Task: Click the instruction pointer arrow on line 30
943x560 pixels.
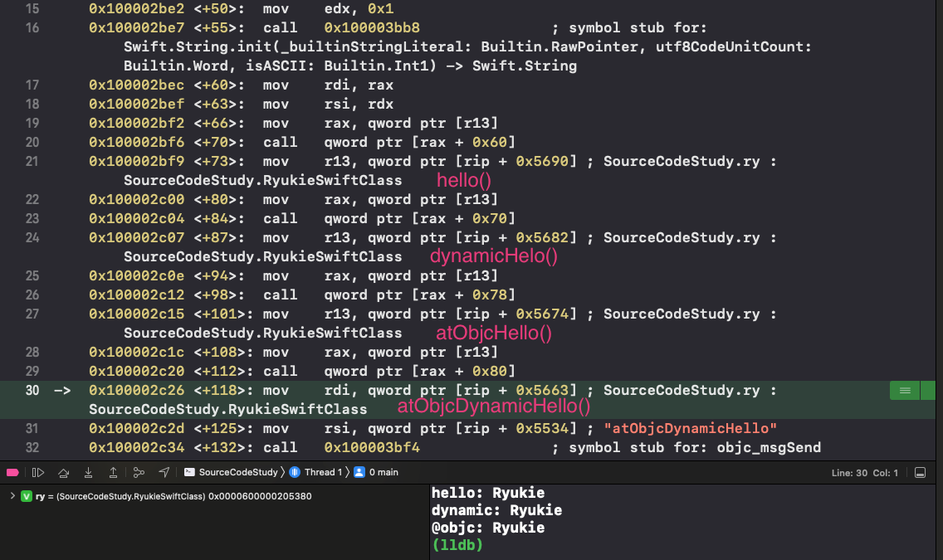Action: [62, 391]
